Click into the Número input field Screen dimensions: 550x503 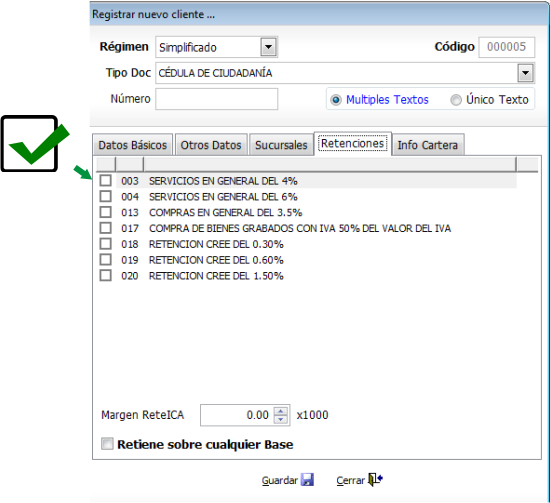click(x=217, y=99)
